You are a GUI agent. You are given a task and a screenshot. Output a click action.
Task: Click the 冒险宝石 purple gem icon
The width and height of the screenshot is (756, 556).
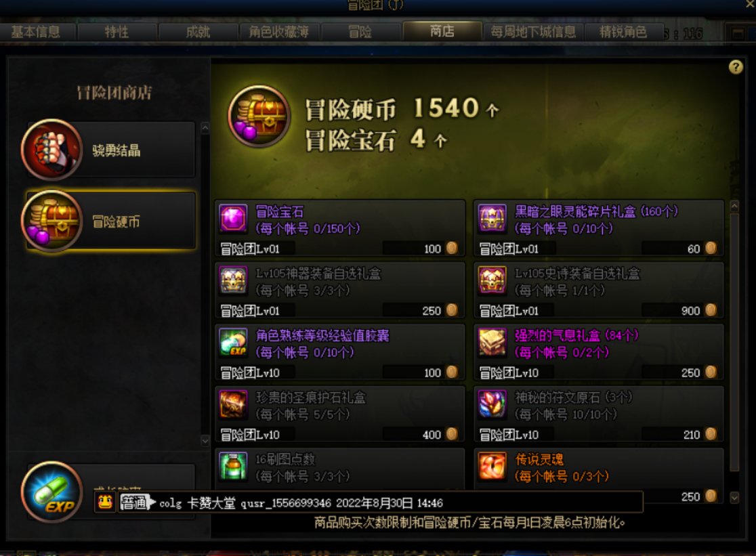(x=233, y=219)
